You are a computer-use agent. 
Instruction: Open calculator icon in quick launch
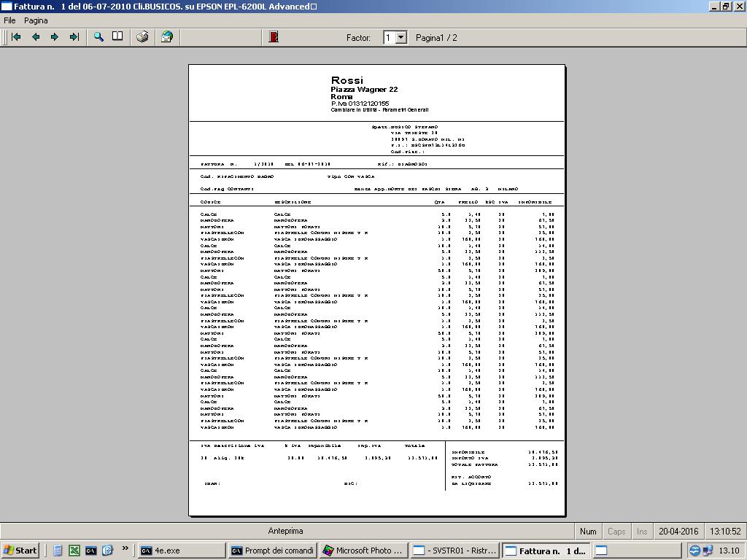pyautogui.click(x=58, y=551)
